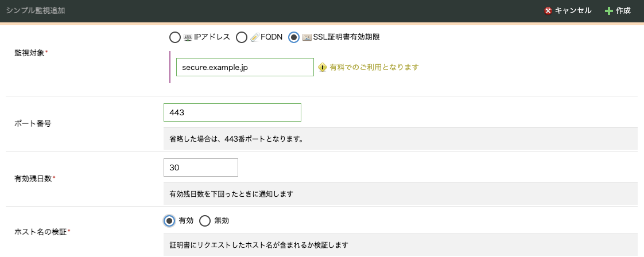Click the FQDN tag icon
This screenshot has width=644, height=257.
pyautogui.click(x=254, y=37)
